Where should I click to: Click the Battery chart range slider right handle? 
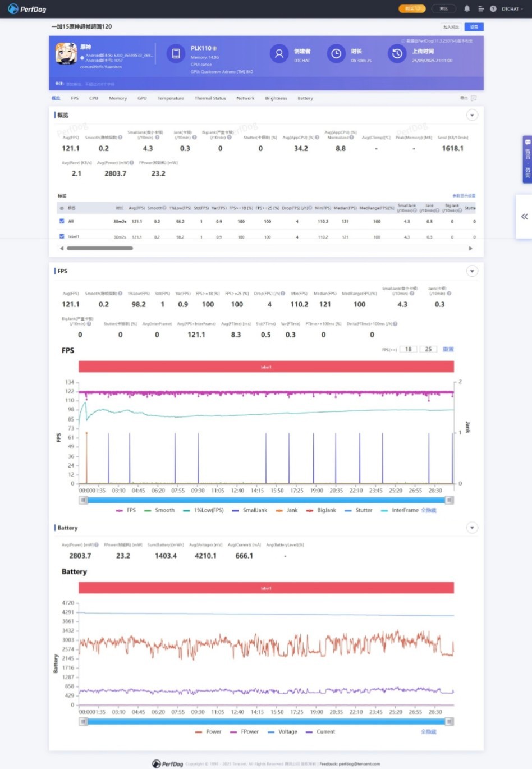click(449, 721)
